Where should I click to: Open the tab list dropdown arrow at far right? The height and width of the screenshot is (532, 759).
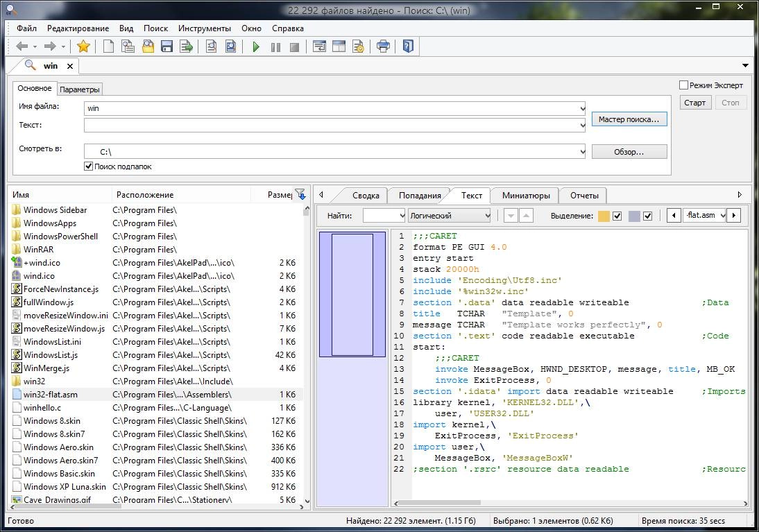coord(745,66)
